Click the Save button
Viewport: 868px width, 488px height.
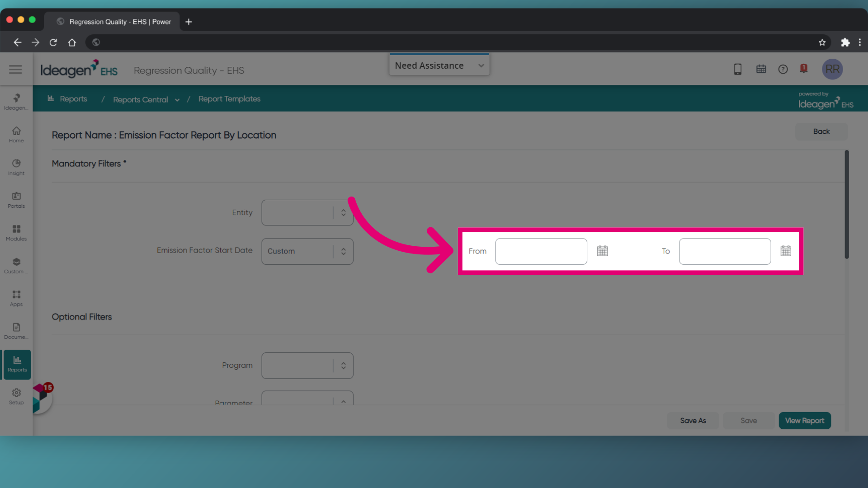(x=749, y=421)
